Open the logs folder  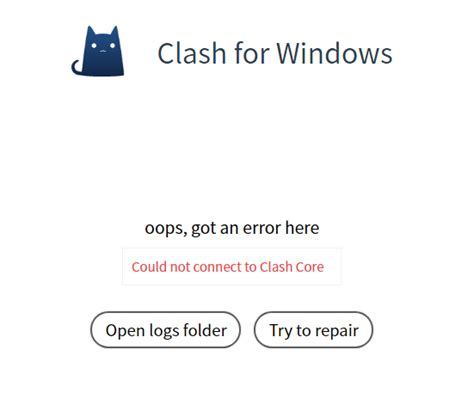point(166,330)
